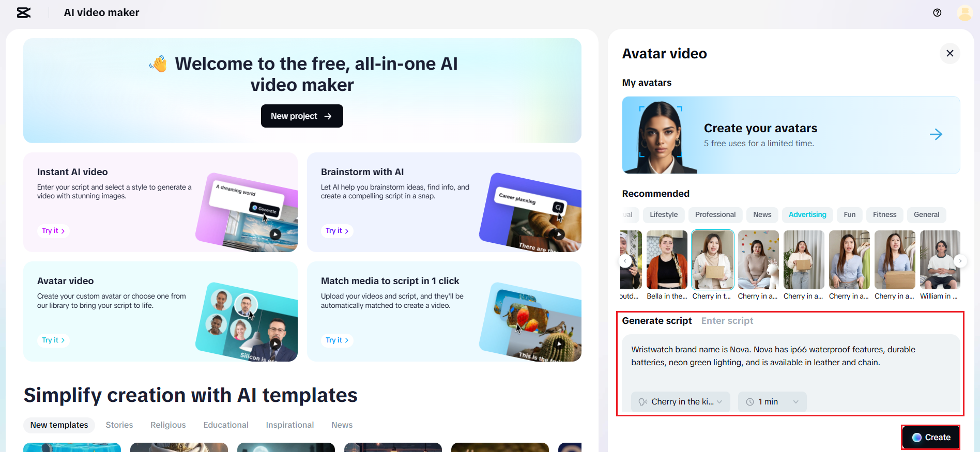980x452 pixels.
Task: Select the Professional avatar category
Action: point(715,215)
